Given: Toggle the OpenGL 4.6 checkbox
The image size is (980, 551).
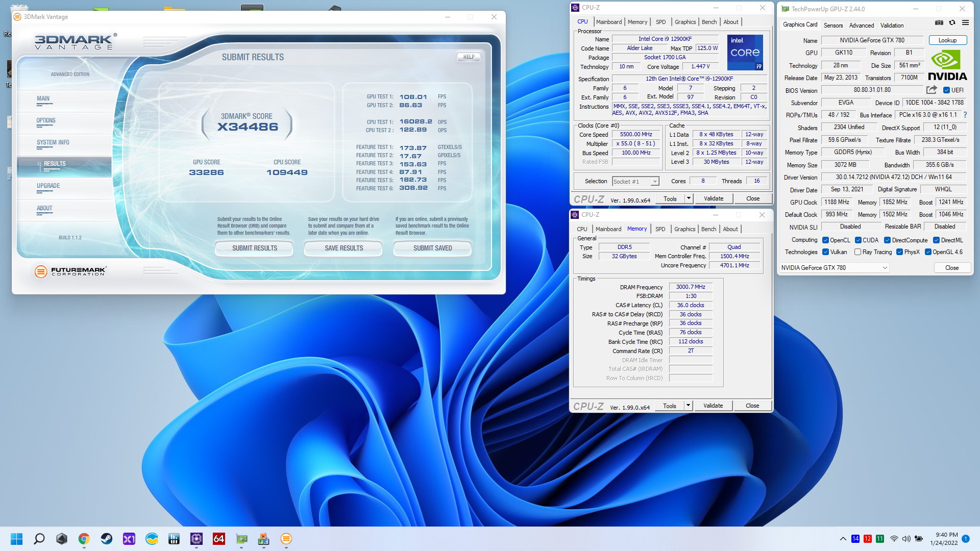Looking at the screenshot, I should [928, 252].
